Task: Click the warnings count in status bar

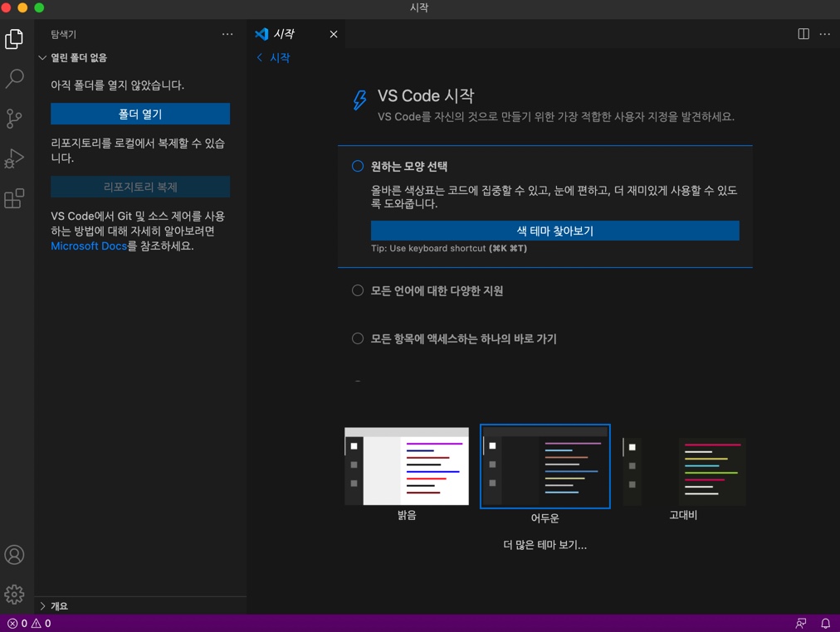Action: pos(42,624)
